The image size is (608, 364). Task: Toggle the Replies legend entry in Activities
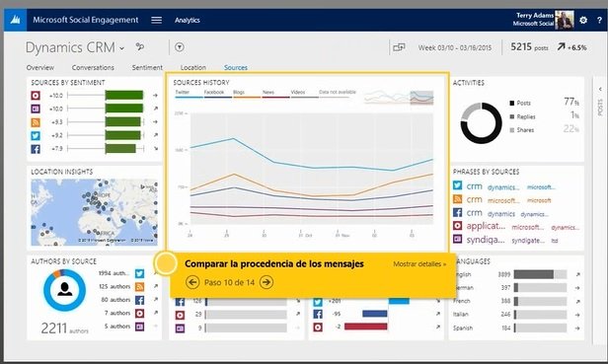click(x=522, y=116)
